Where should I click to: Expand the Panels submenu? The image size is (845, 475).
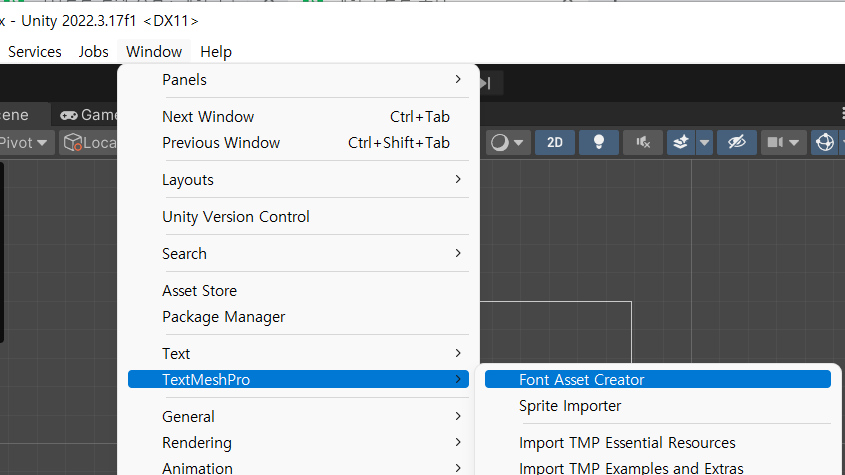click(x=298, y=80)
